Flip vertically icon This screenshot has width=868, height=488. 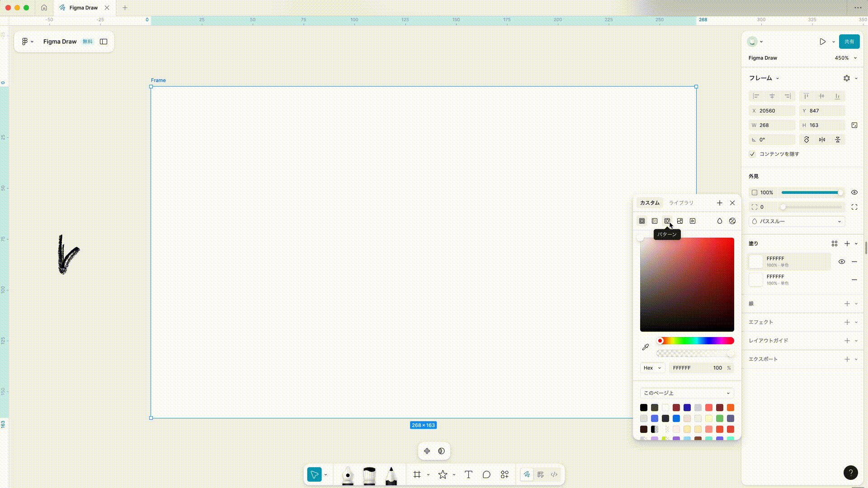[x=838, y=140]
